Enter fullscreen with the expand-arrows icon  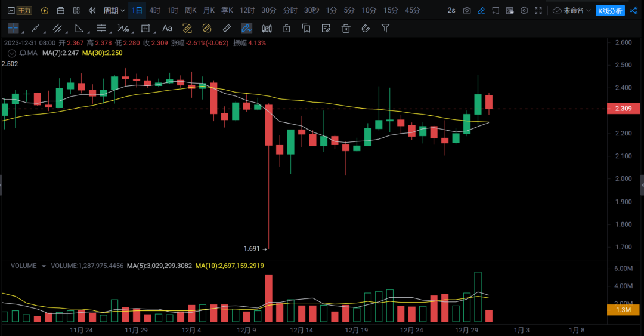coord(538,10)
